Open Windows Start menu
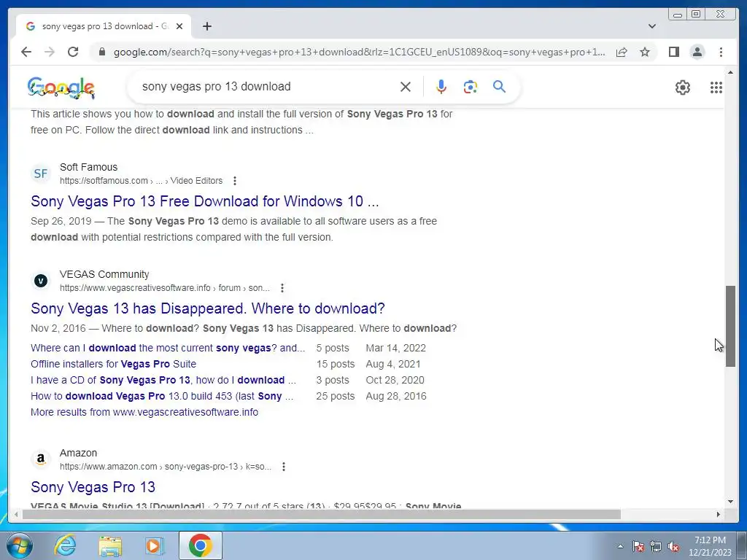The width and height of the screenshot is (747, 560). coord(20,545)
